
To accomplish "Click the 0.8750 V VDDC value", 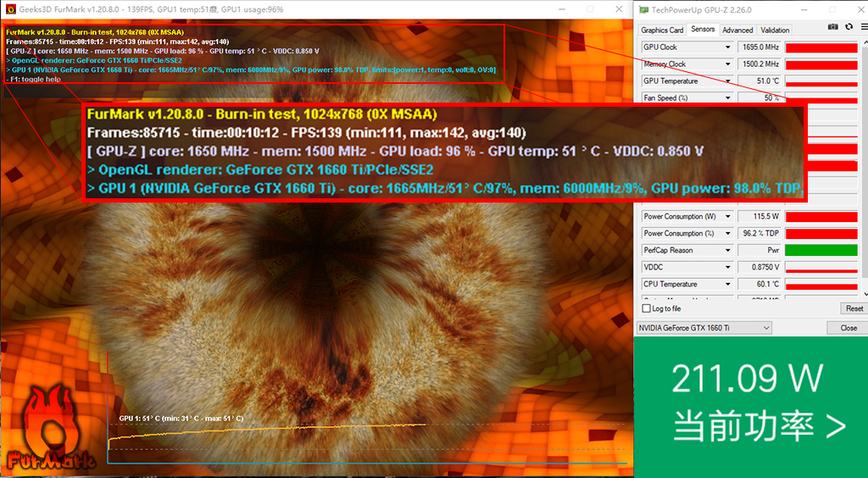I will tap(759, 267).
